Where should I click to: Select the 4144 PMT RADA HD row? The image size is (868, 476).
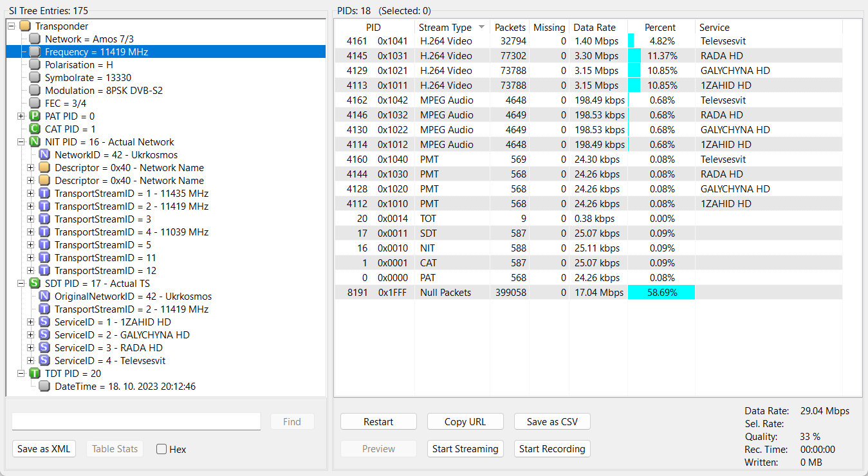tap(589, 174)
